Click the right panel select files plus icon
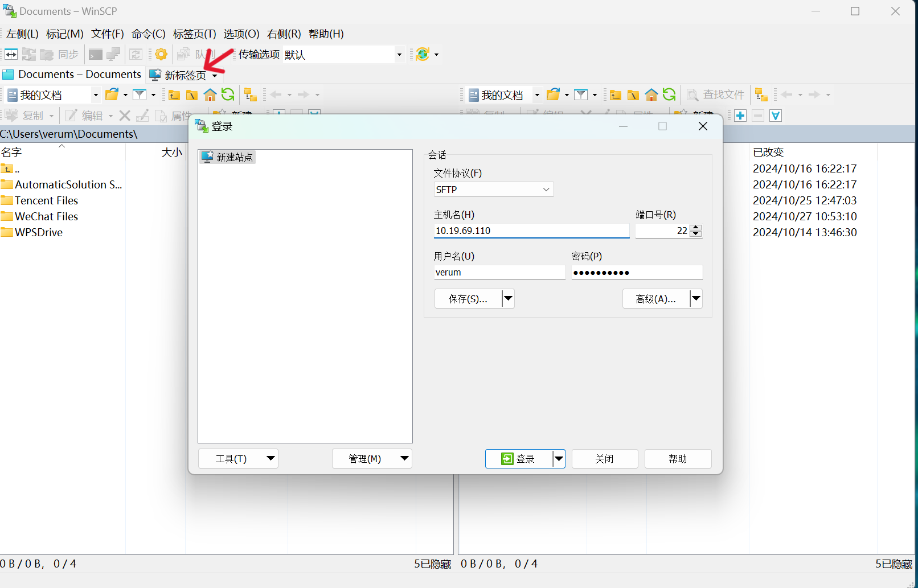This screenshot has width=918, height=588. (x=740, y=116)
